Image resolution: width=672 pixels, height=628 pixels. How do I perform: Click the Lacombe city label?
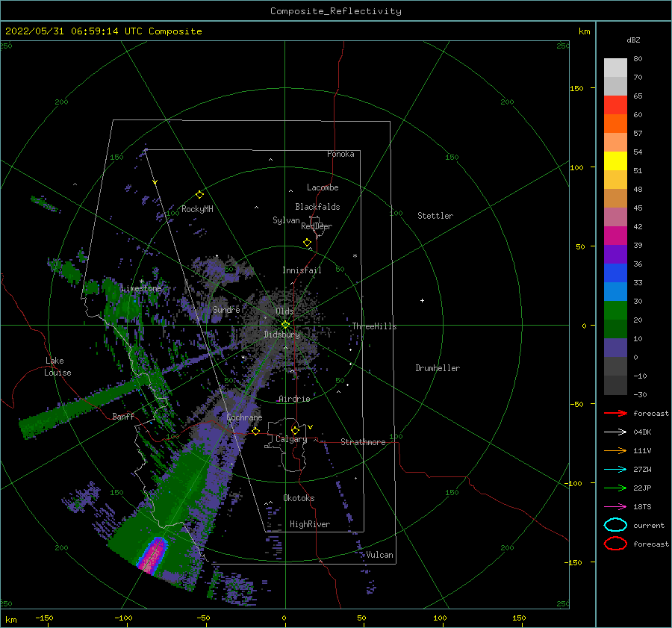click(323, 187)
